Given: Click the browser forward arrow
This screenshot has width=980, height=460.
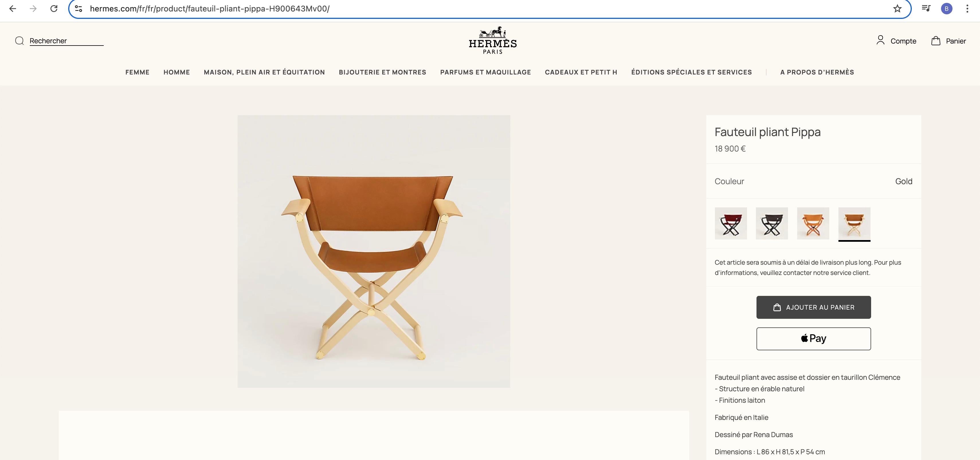Looking at the screenshot, I should [33, 8].
